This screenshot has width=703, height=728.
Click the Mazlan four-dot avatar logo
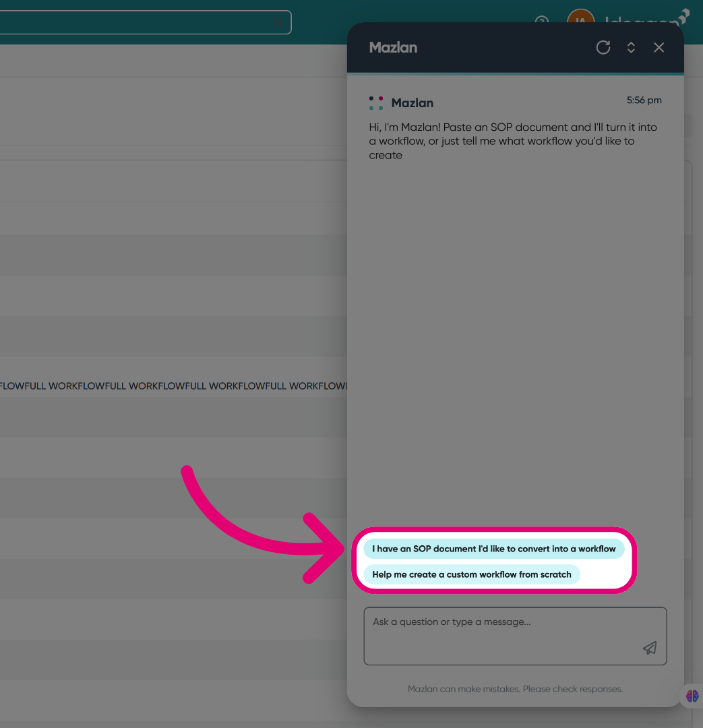(x=376, y=103)
